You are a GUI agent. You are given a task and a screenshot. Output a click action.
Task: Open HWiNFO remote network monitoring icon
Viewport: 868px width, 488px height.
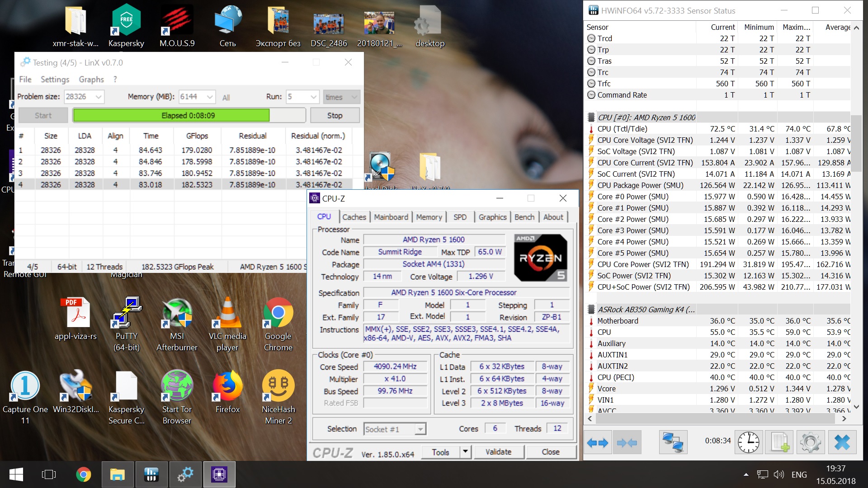(673, 442)
